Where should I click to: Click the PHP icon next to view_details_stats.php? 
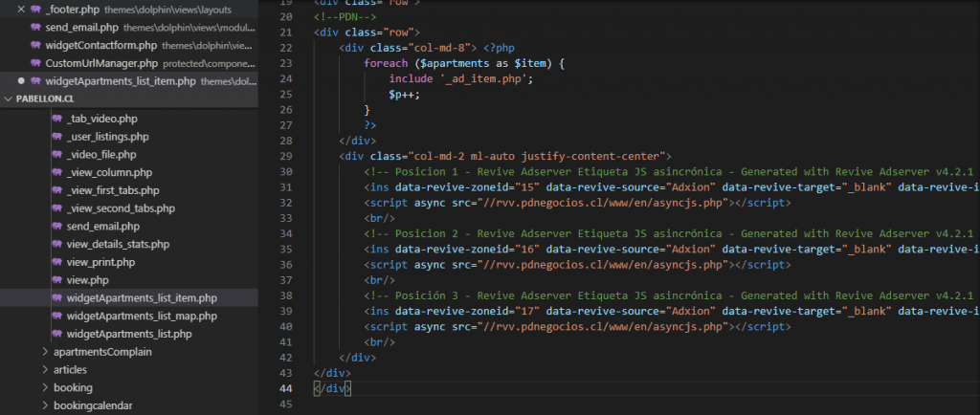58,244
